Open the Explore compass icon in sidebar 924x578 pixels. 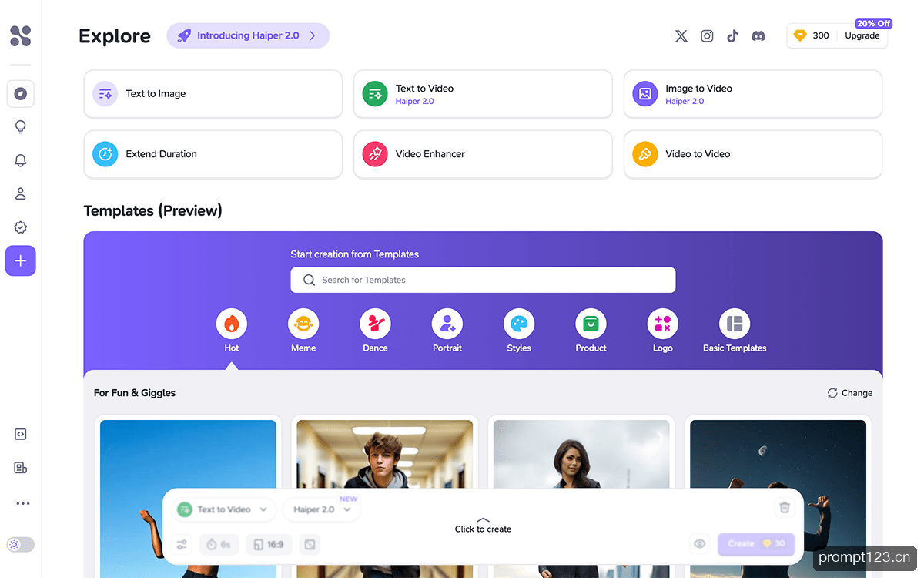[21, 94]
